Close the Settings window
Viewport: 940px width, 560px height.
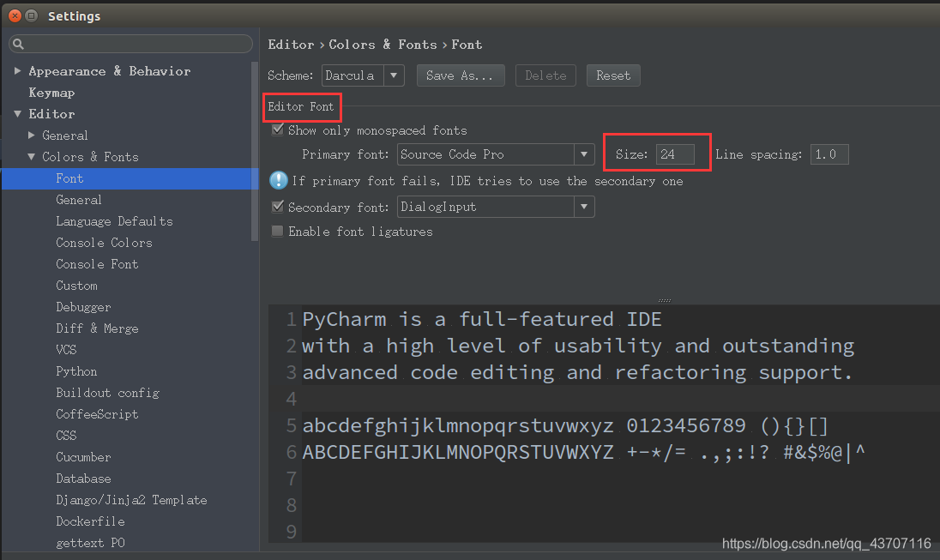[15, 15]
